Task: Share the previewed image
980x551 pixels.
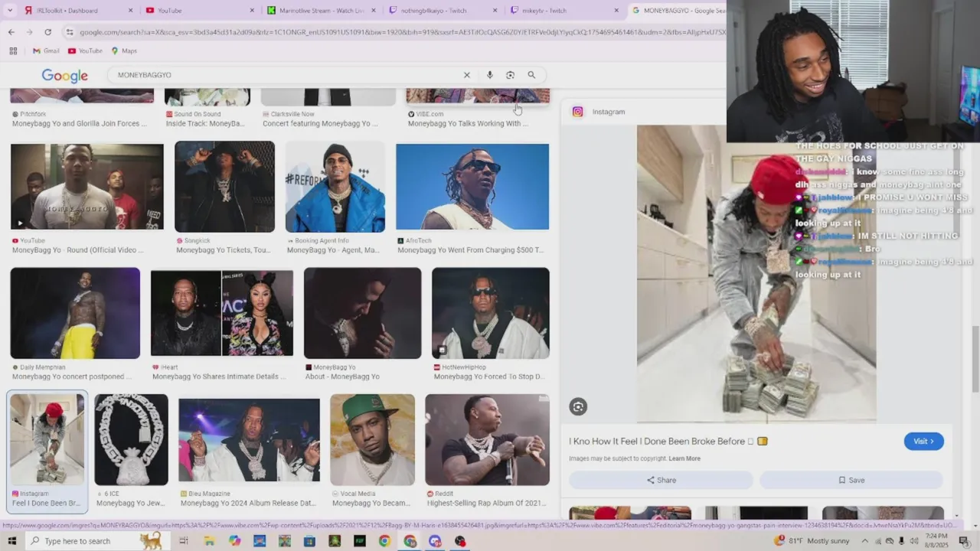Action: (x=661, y=480)
